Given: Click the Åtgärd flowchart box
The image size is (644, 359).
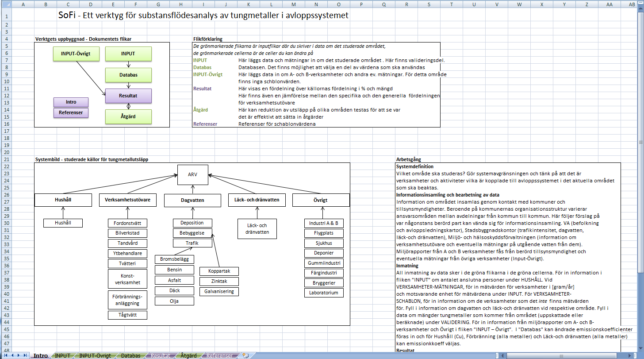Looking at the screenshot, I should (128, 116).
